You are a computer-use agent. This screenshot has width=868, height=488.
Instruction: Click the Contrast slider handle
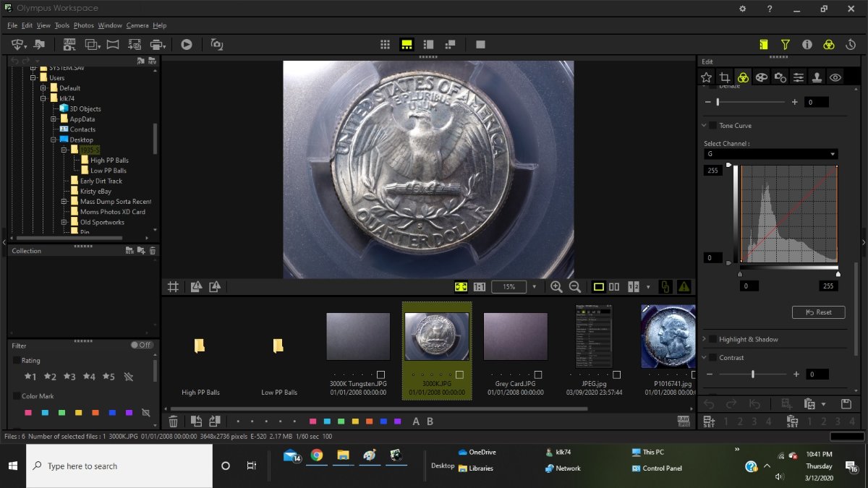753,374
